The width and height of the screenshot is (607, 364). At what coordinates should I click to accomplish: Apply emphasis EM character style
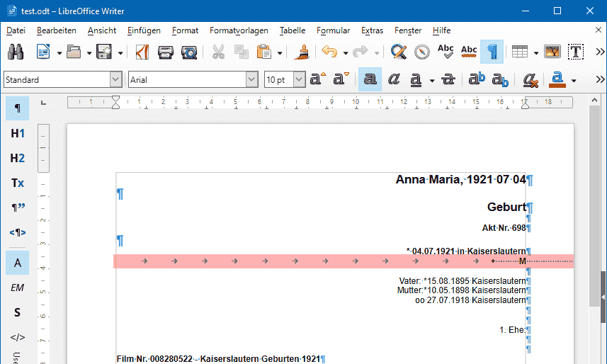tap(18, 288)
